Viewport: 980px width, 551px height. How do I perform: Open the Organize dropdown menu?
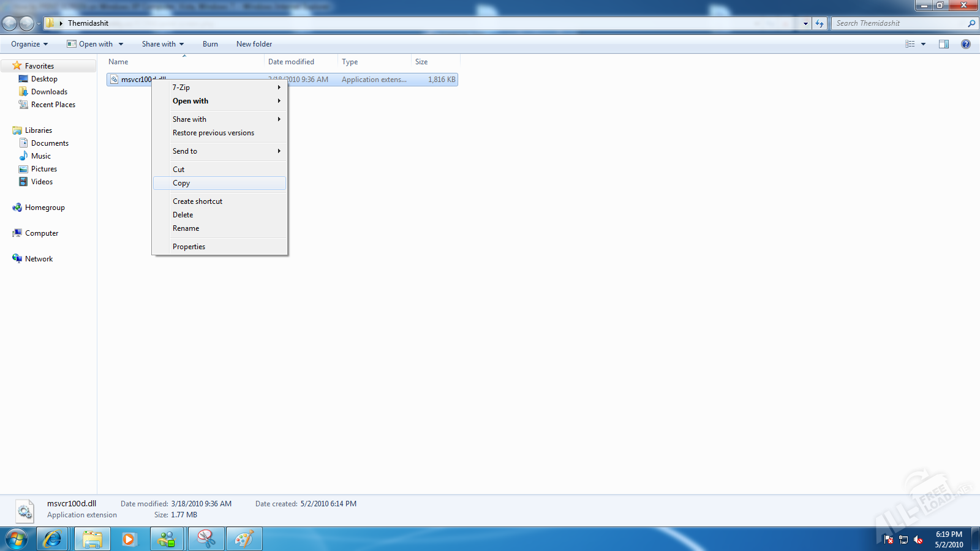(x=29, y=44)
